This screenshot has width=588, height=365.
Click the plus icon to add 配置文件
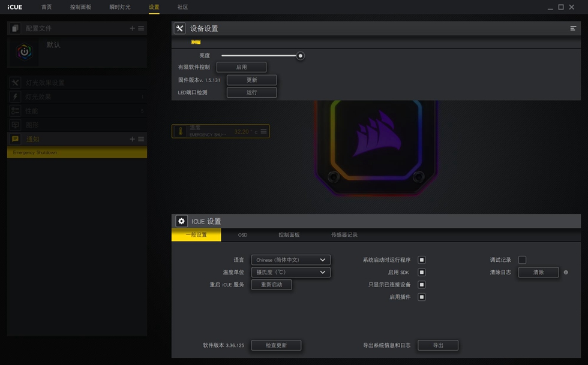click(x=133, y=29)
